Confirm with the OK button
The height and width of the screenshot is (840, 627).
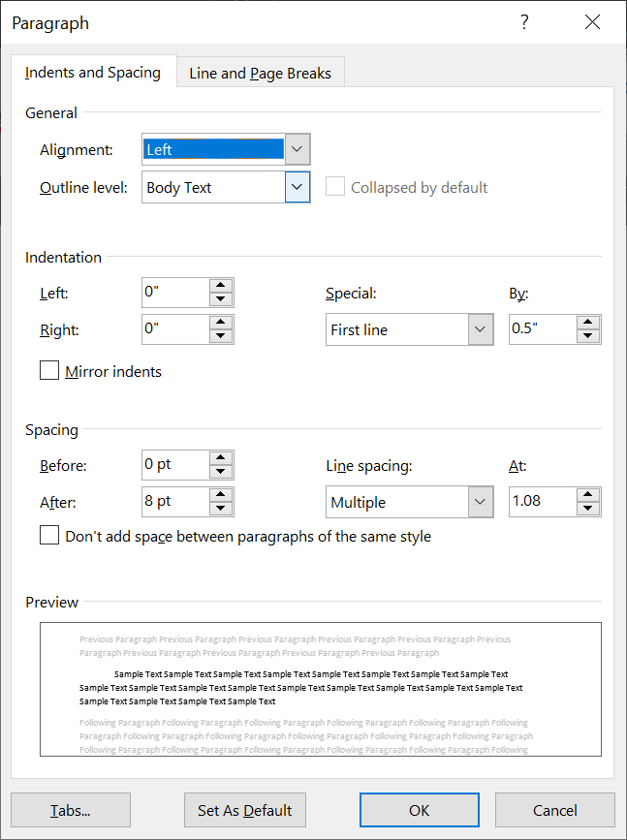pyautogui.click(x=419, y=810)
